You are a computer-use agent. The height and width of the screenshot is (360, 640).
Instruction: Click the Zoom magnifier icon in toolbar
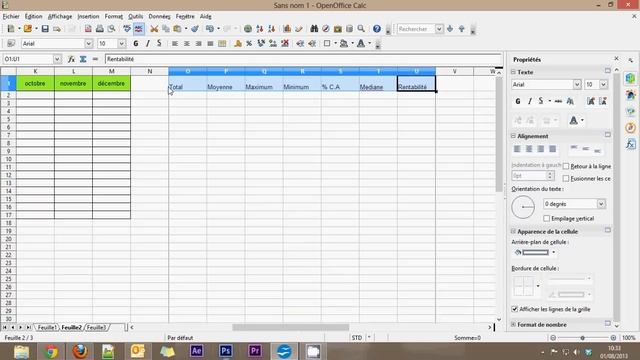[361, 29]
